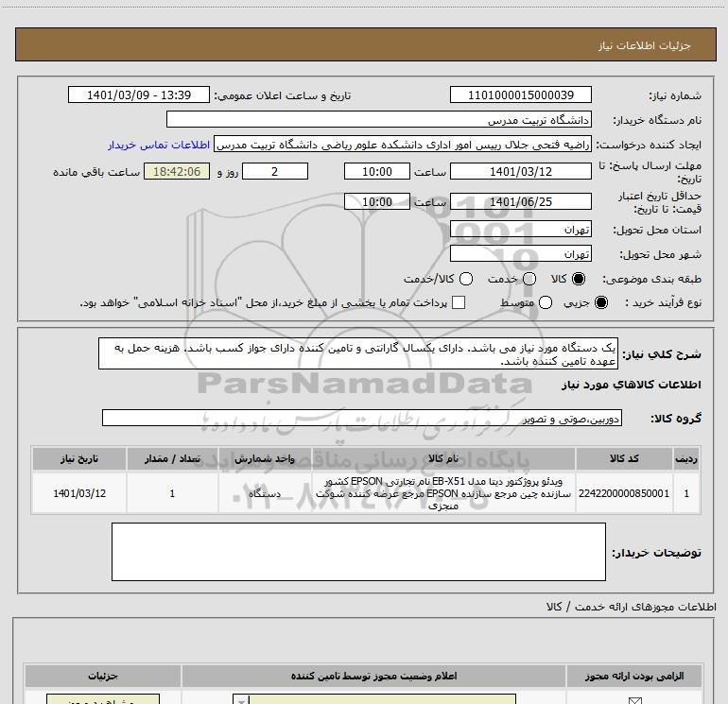Image resolution: width=728 pixels, height=704 pixels.
Task: Click the delivery city field تهران
Action: (x=520, y=253)
